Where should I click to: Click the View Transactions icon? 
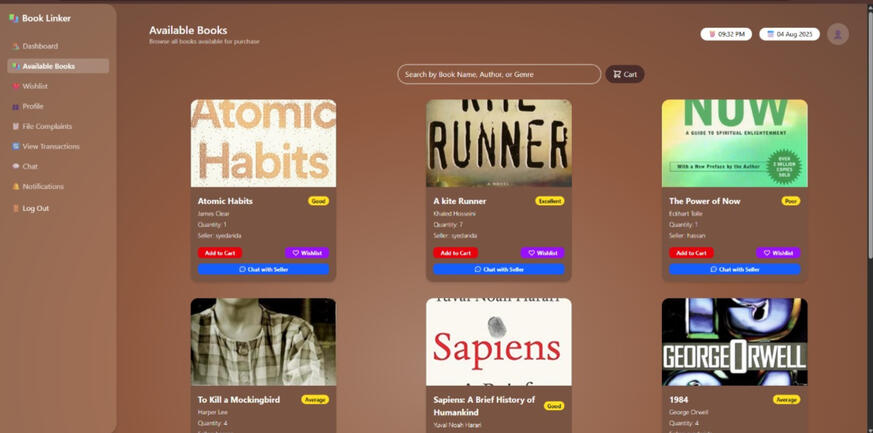click(16, 146)
